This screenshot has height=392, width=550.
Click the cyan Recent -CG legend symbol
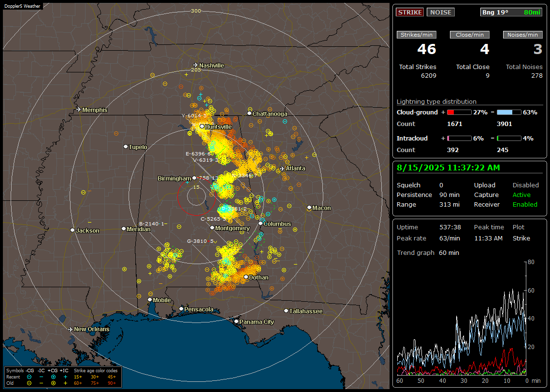coord(29,377)
